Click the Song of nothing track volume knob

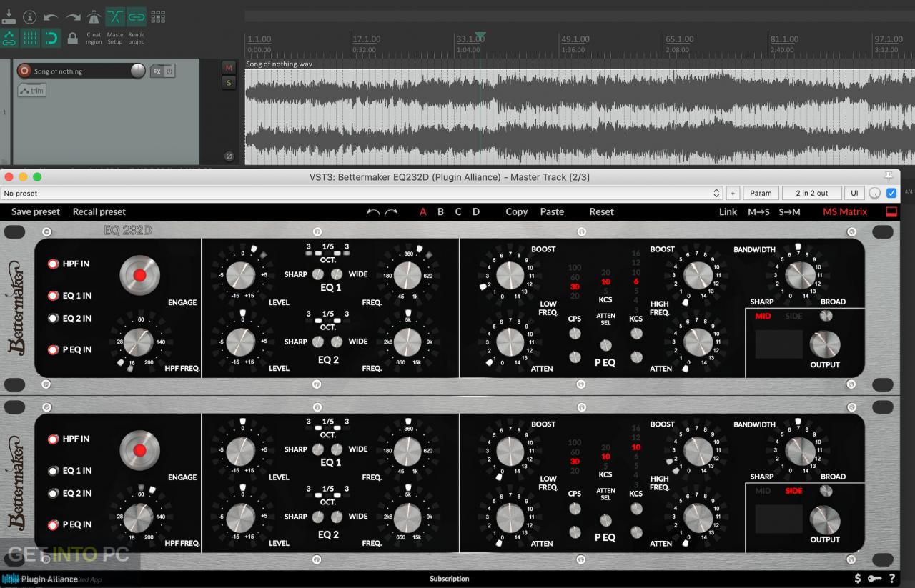coord(138,71)
